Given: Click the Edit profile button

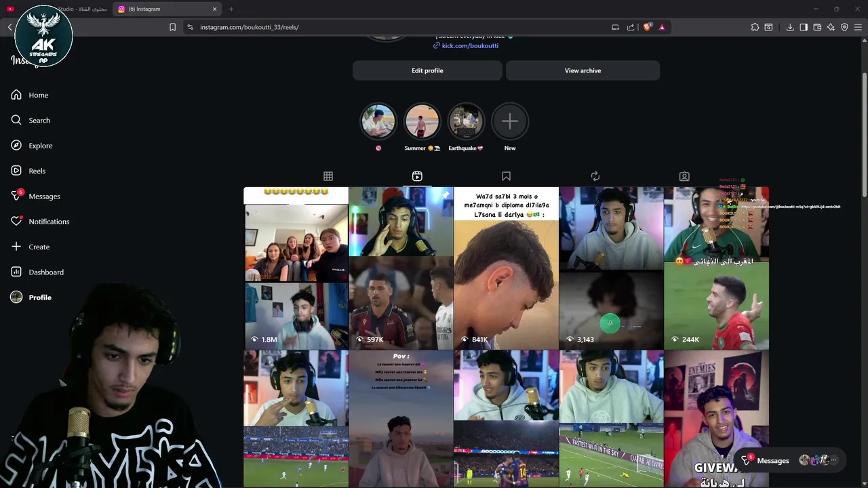Looking at the screenshot, I should [427, 70].
